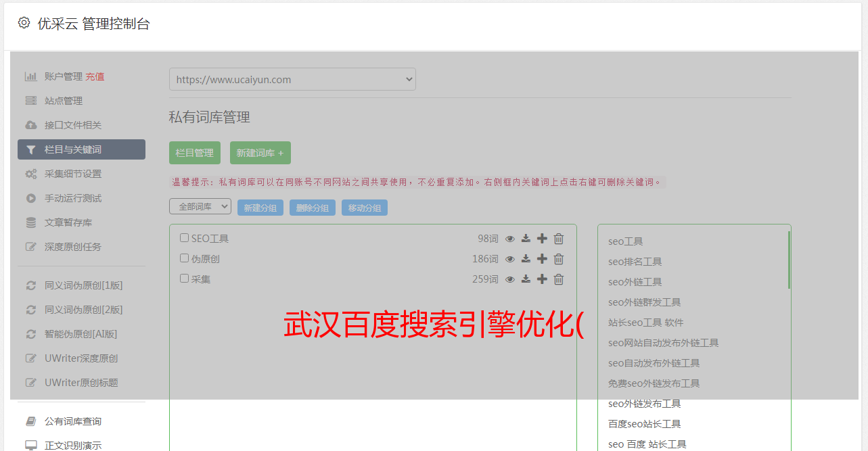This screenshot has width=868, height=451.
Task: Click the play icon for 手动运行测试
Action: 31,198
